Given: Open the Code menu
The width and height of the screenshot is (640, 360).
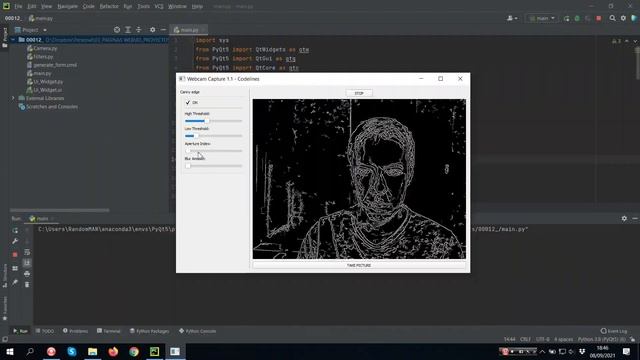Looking at the screenshot, I should (x=89, y=7).
